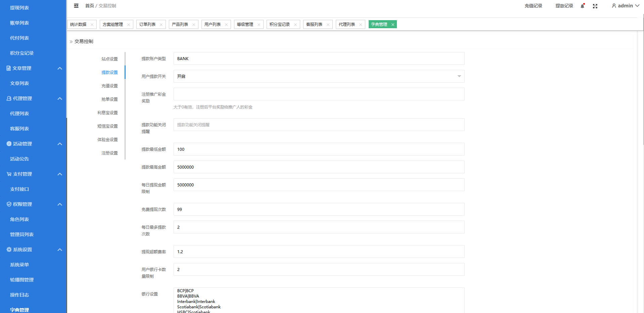Screen dimensions: 644x313
Task: Open the 充值记录 link in header
Action: click(x=533, y=6)
